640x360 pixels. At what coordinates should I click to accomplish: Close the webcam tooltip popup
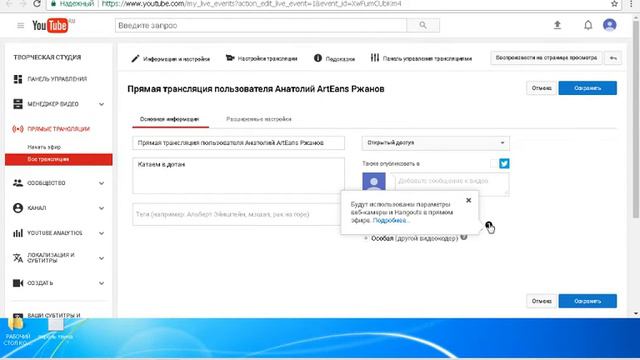[469, 200]
